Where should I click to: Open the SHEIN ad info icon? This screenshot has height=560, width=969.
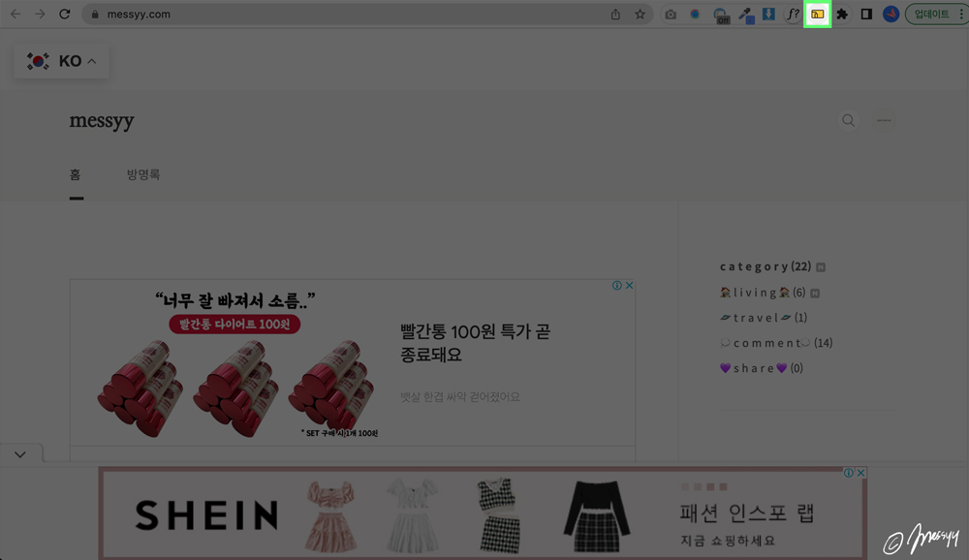click(x=849, y=473)
